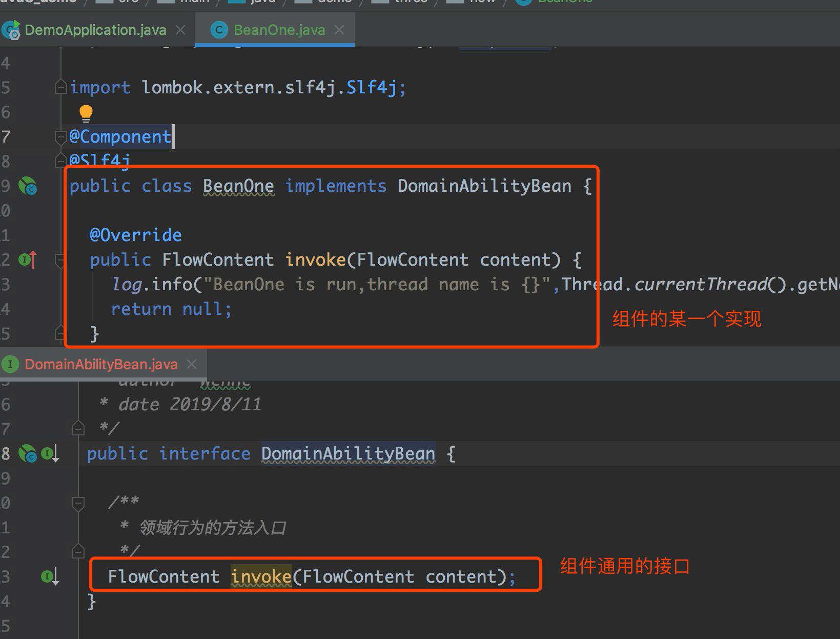Click the return null statement

[171, 309]
